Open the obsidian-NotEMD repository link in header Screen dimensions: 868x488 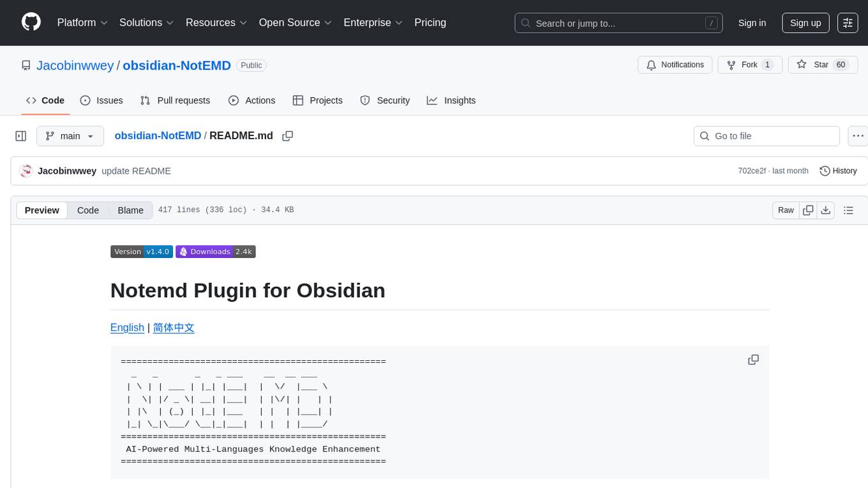click(177, 65)
